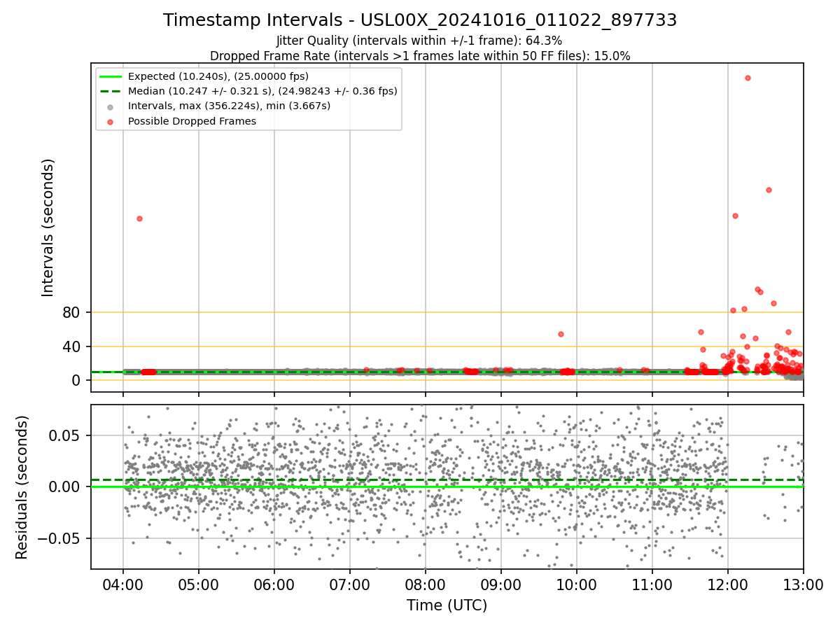This screenshot has height=630, width=840.
Task: Click the 80 tick label on the intervals axis
Action: [x=72, y=312]
